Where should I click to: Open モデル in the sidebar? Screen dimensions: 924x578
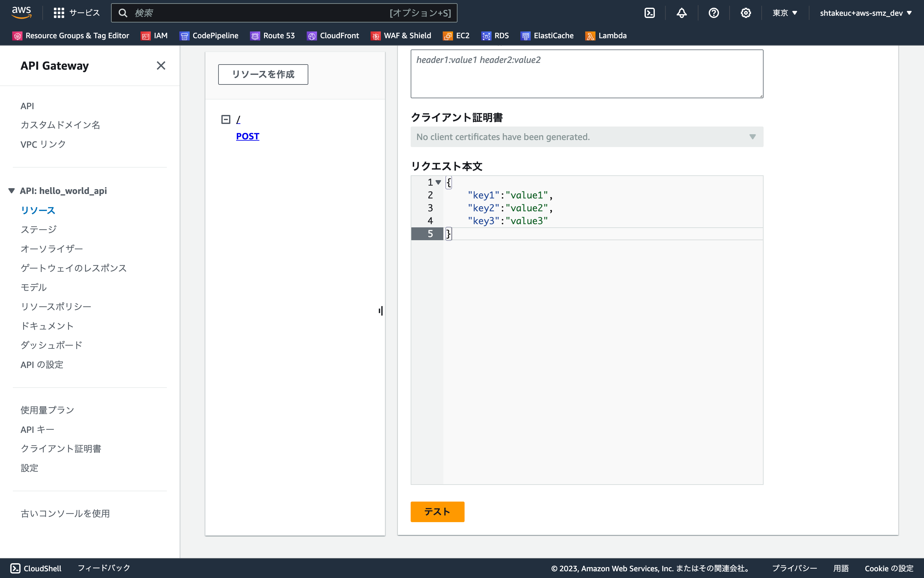(34, 287)
